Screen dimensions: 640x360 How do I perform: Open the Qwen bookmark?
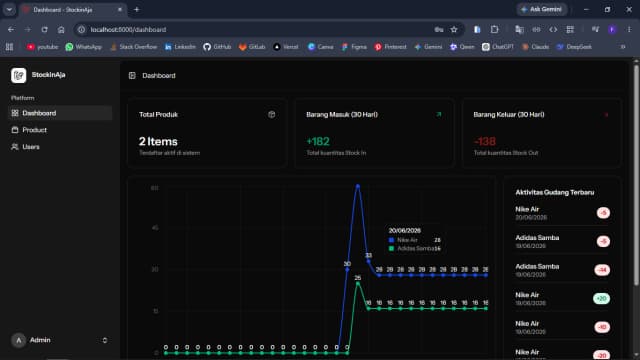(x=462, y=47)
